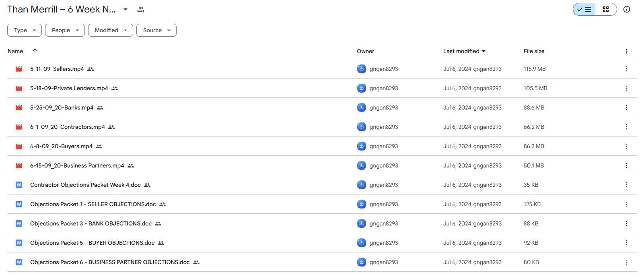Click the video icon for 5-18-09-Private Lenders.mp4
The image size is (644, 277).
pyautogui.click(x=19, y=88)
